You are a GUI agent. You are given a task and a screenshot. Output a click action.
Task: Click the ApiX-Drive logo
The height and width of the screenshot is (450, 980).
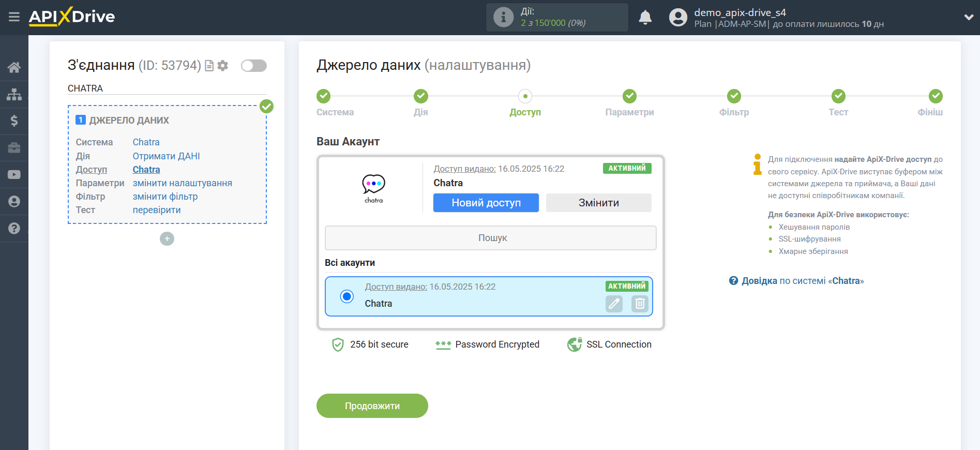click(x=72, y=17)
